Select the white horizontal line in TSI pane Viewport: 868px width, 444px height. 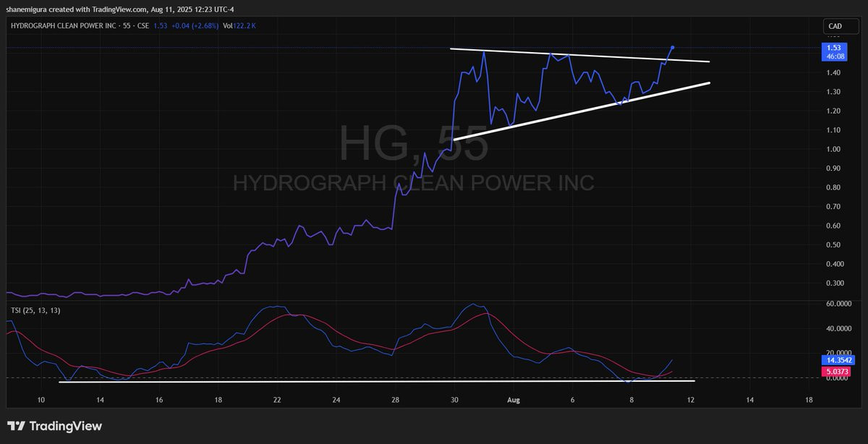tap(377, 381)
